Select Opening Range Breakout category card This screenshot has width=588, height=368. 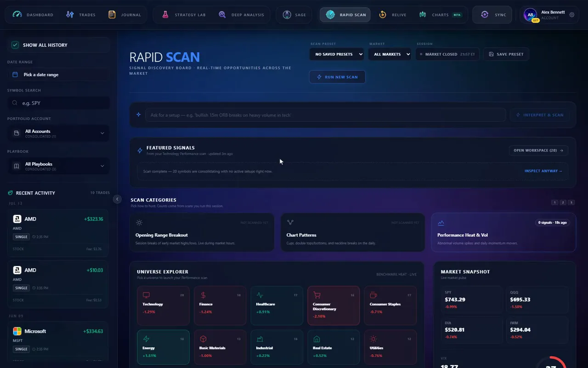click(202, 232)
